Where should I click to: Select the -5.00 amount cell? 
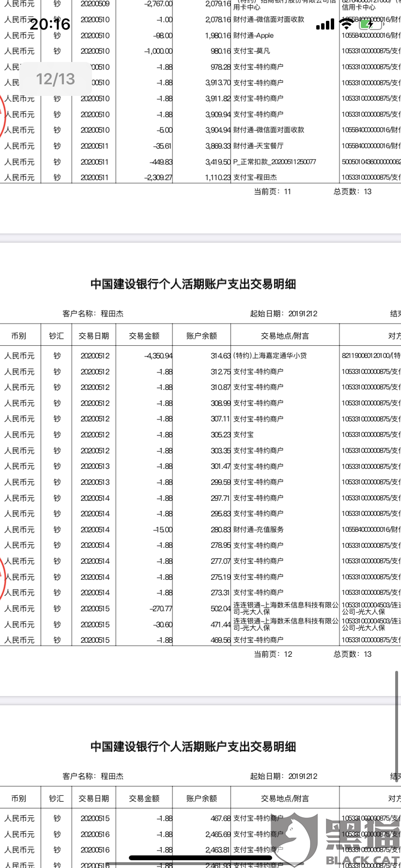tap(164, 130)
